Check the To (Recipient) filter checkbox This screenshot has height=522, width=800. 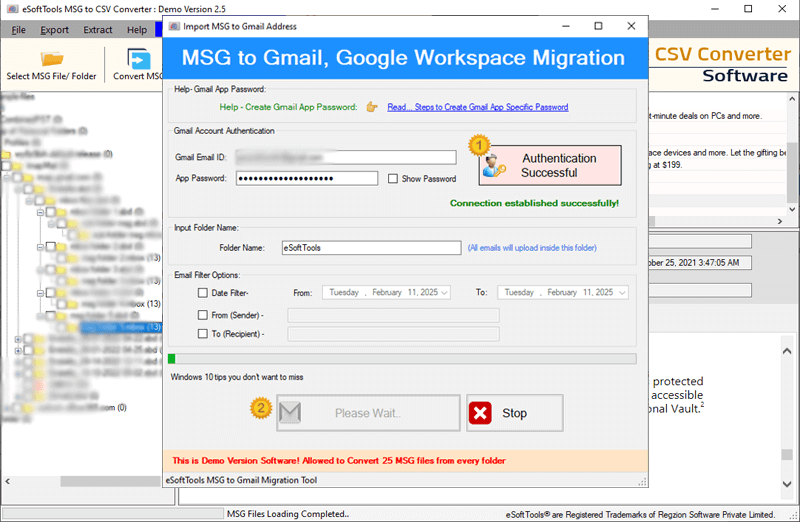203,334
